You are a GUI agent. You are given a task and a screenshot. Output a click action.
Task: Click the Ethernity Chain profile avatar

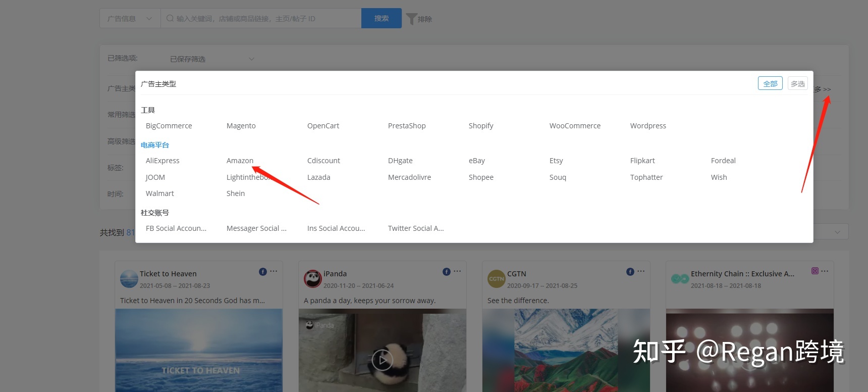(680, 279)
